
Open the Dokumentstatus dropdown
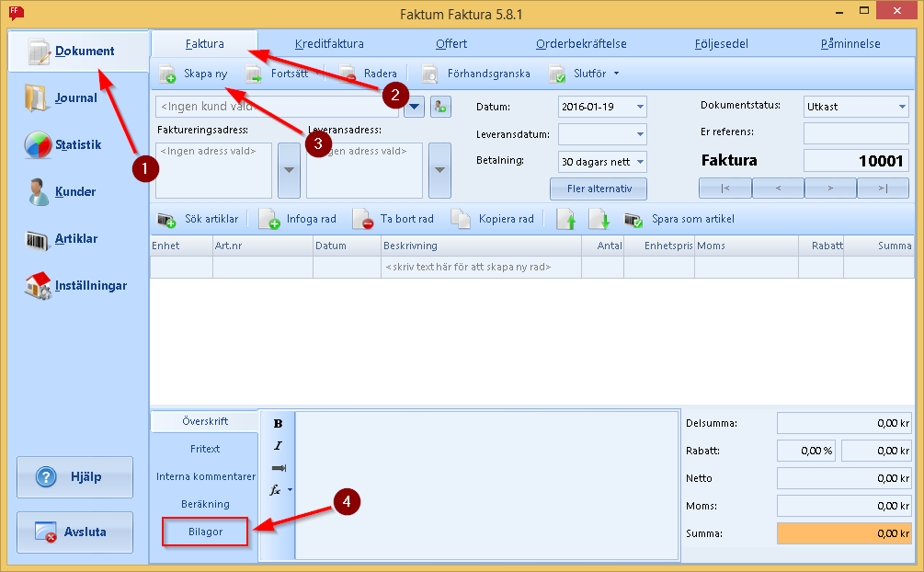[902, 107]
